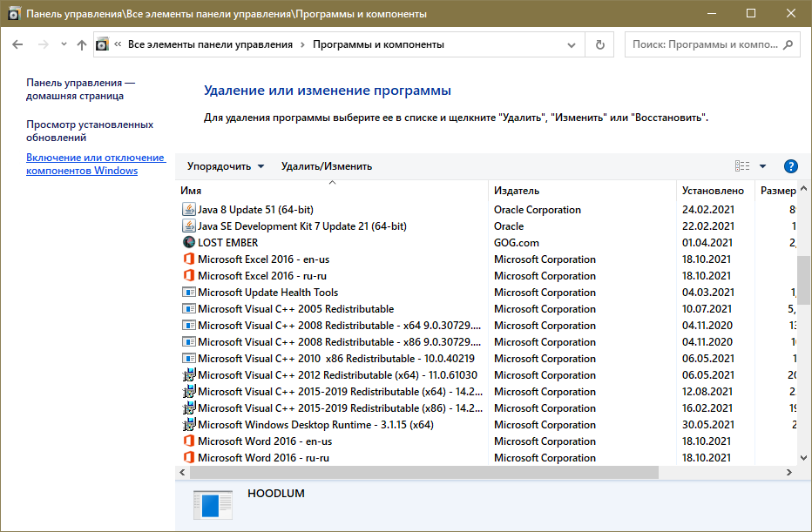Image resolution: width=812 pixels, height=532 pixels.
Task: Go up one level with up arrow
Action: (x=82, y=44)
